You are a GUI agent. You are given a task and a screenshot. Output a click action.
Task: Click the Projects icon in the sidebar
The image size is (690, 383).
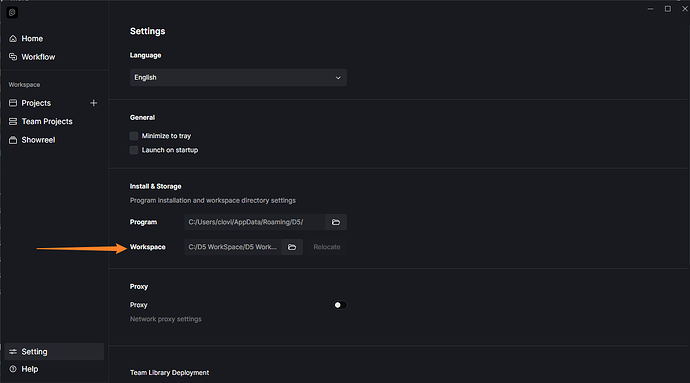point(13,103)
